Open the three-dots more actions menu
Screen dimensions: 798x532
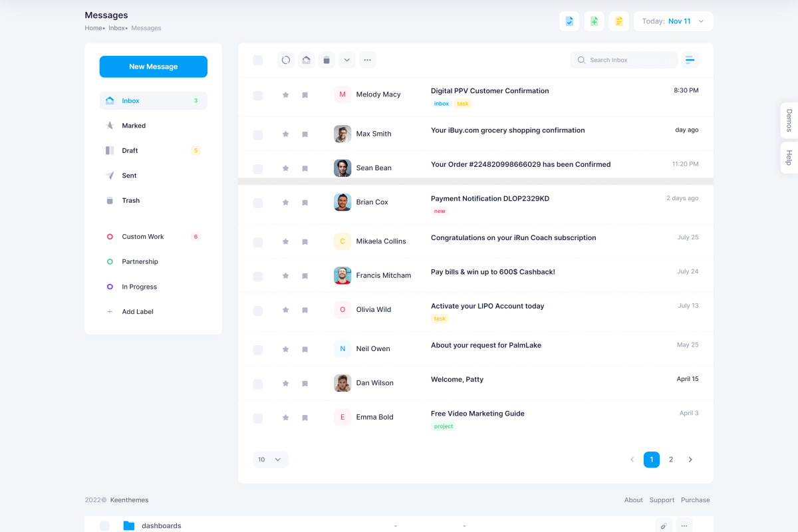tap(368, 60)
